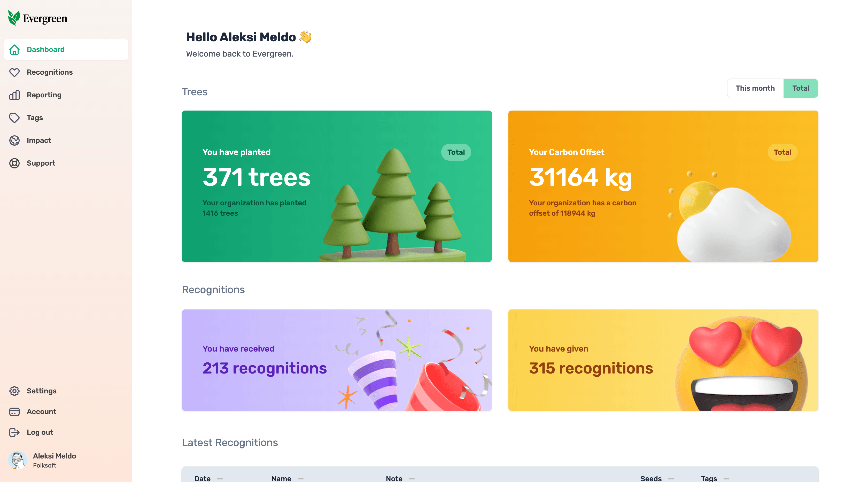Click the Log out arrow icon

[x=14, y=432]
